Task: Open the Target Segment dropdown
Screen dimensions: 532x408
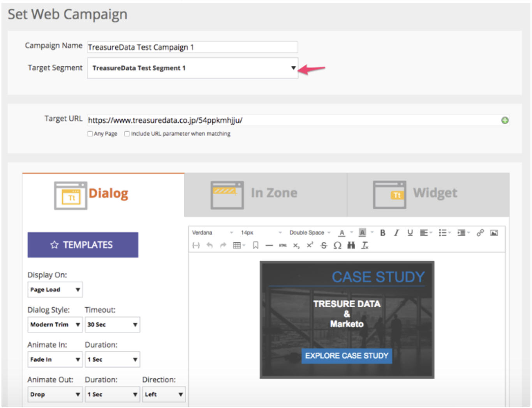Action: click(192, 68)
